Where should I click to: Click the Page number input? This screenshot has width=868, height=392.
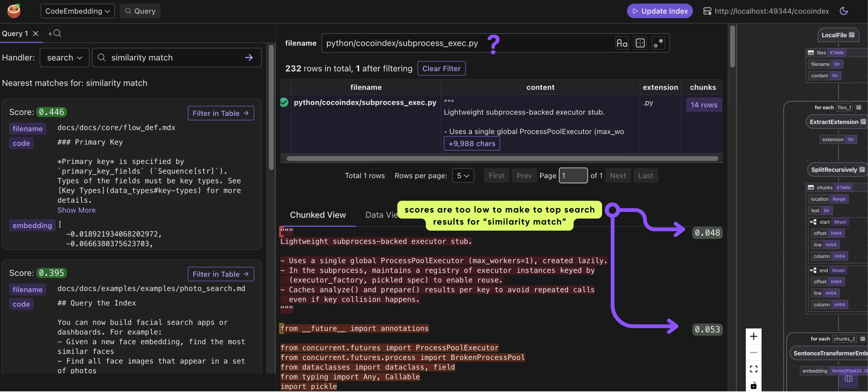pos(573,175)
